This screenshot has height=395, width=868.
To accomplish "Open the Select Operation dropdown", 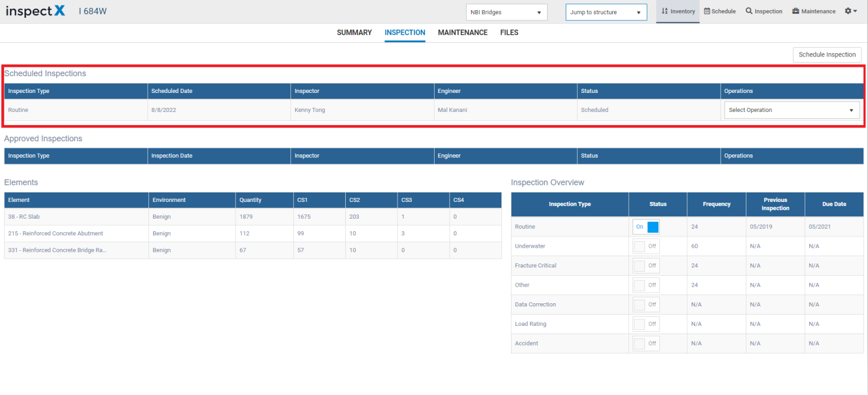I will click(792, 110).
